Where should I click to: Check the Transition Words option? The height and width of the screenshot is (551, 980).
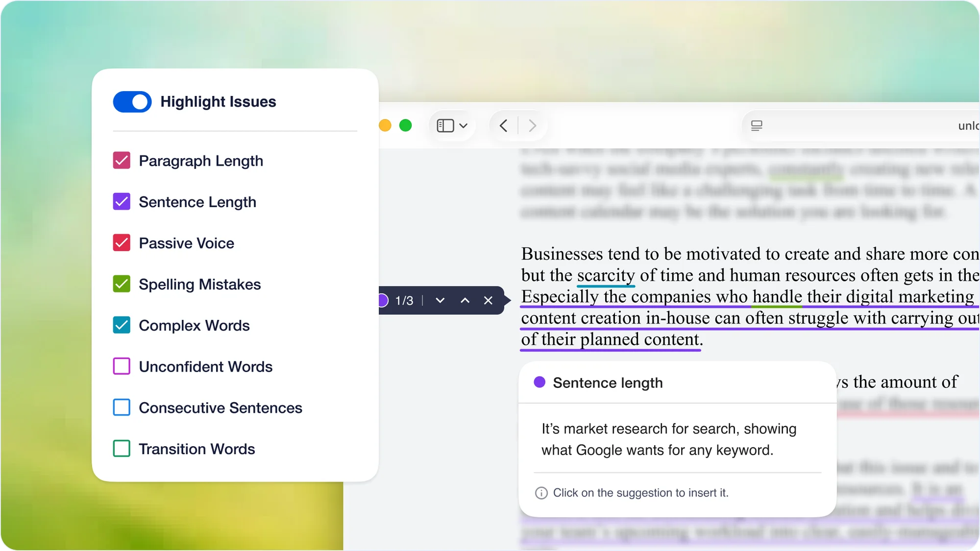122,449
